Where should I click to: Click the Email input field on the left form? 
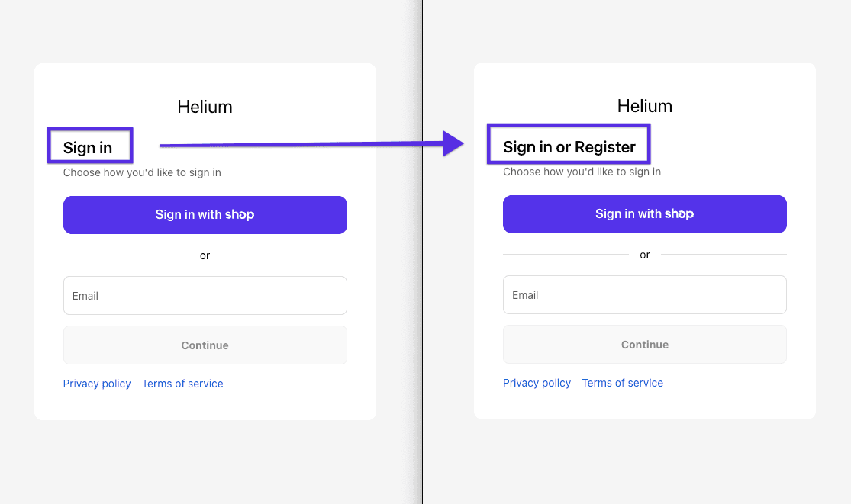[x=205, y=295]
